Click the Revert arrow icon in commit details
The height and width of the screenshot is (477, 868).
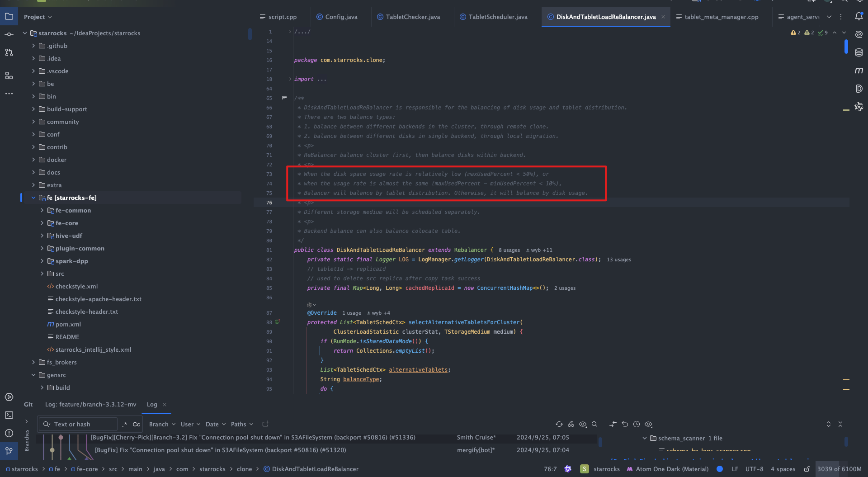pyautogui.click(x=625, y=424)
